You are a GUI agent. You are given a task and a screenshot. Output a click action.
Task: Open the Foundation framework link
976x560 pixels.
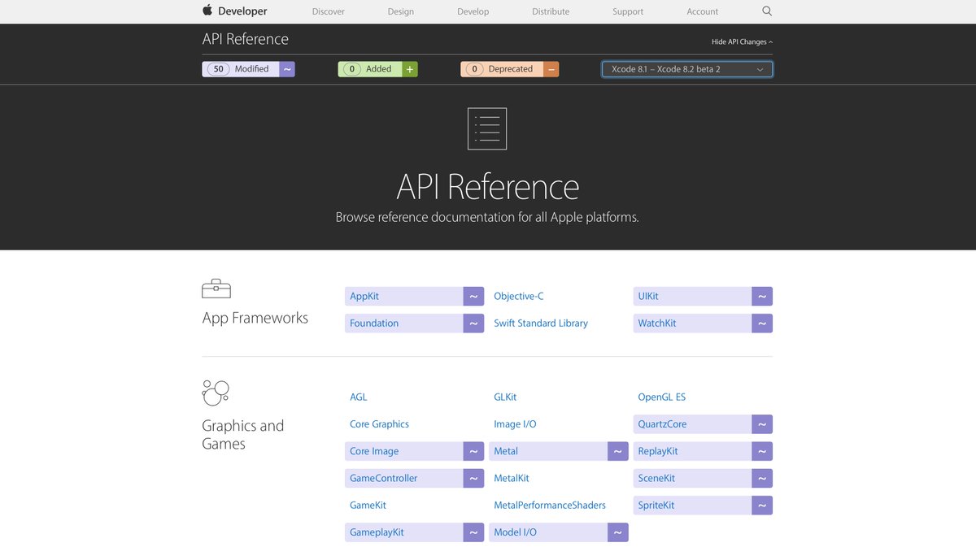pyautogui.click(x=374, y=323)
